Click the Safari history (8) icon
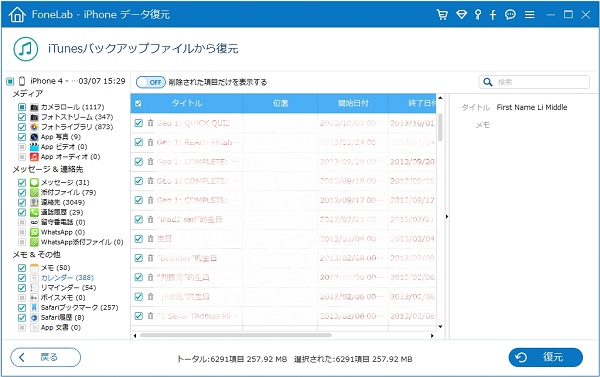 tap(34, 318)
